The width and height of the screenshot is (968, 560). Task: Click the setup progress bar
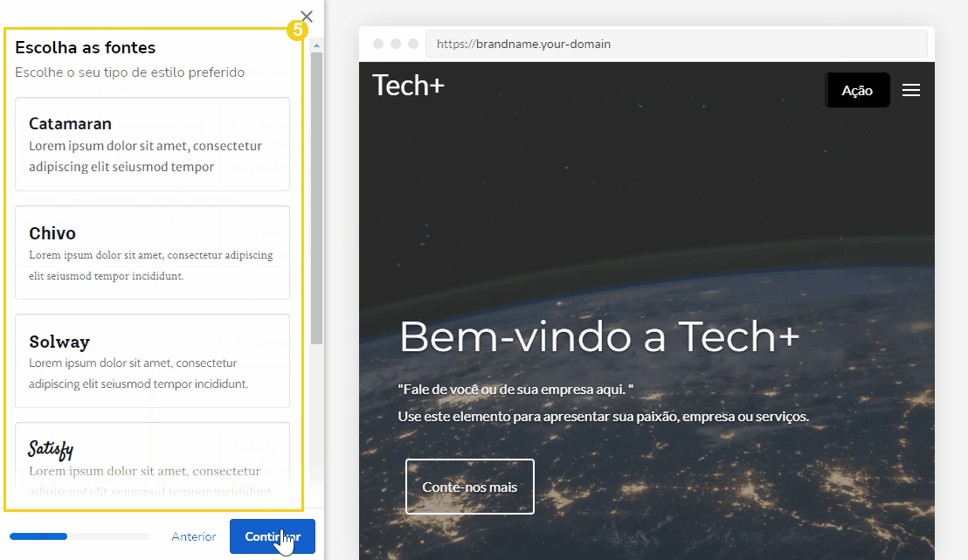click(79, 536)
